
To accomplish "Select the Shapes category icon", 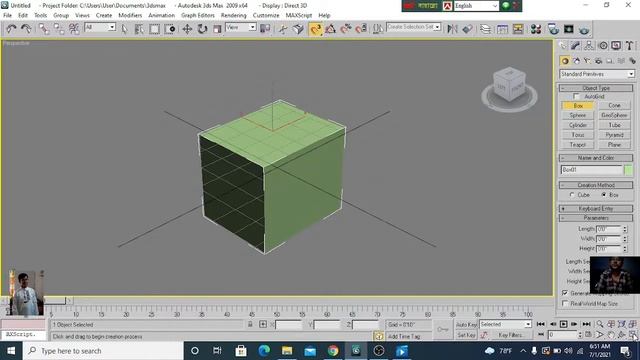I will [x=576, y=61].
